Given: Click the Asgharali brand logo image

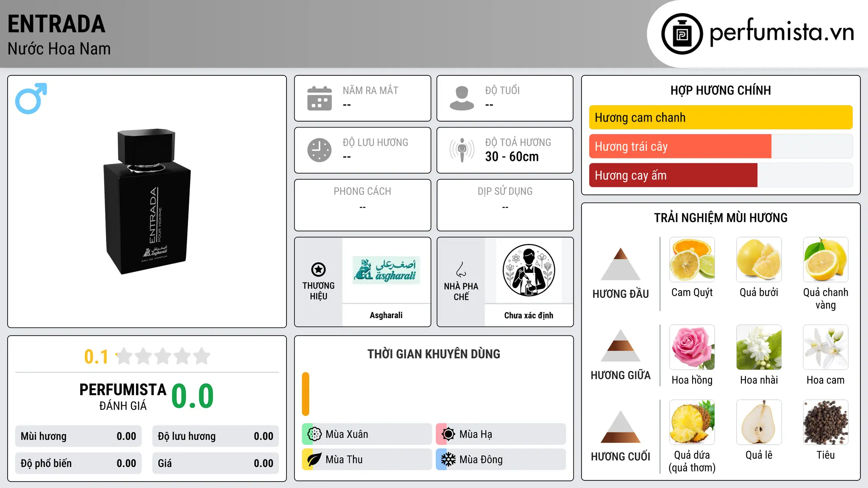Looking at the screenshot, I should point(386,270).
